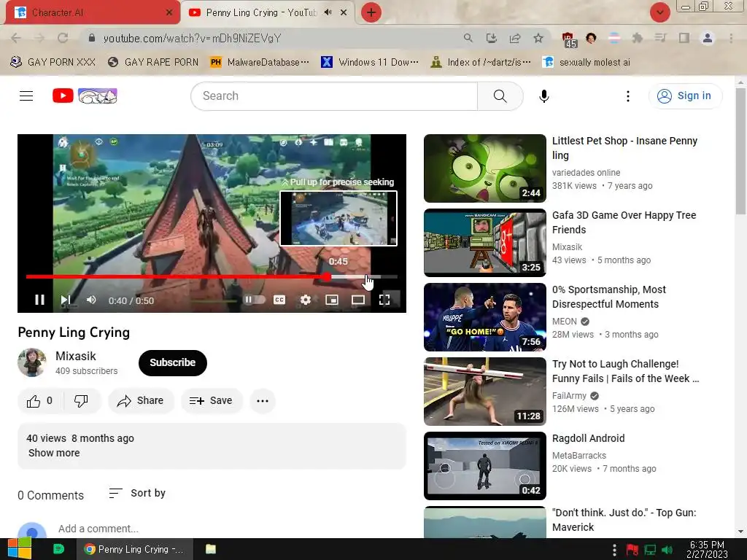Open Gafa 3D Game Over video title

(x=624, y=222)
